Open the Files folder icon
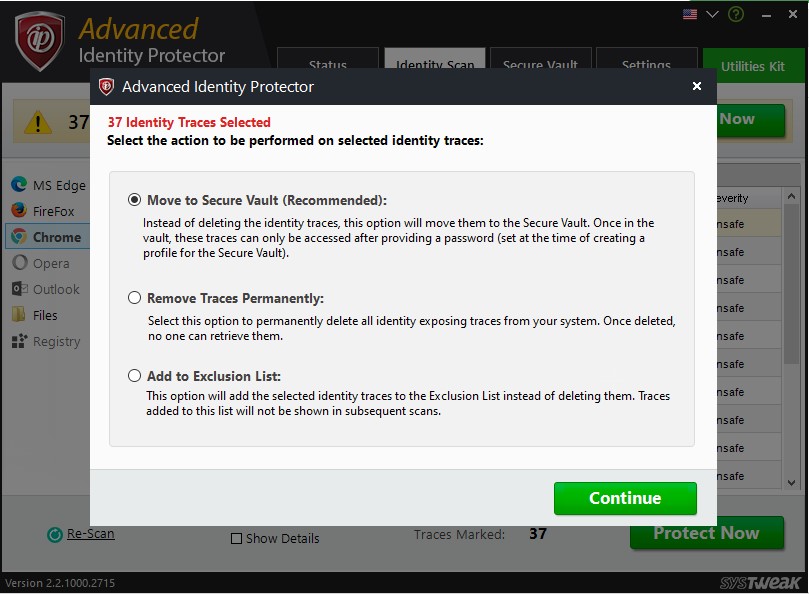809x594 pixels. click(18, 315)
